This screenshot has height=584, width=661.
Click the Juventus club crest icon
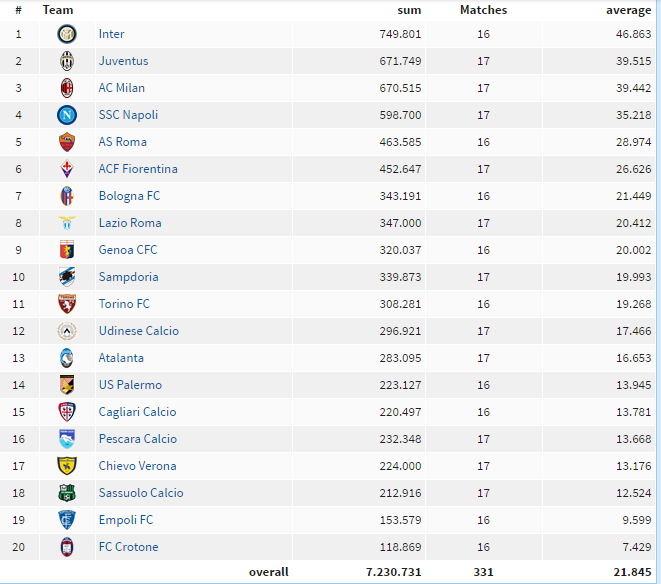(67, 61)
